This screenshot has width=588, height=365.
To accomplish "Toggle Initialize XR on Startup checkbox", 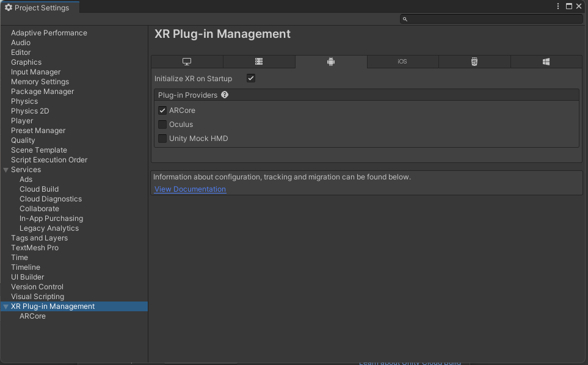I will (x=251, y=78).
